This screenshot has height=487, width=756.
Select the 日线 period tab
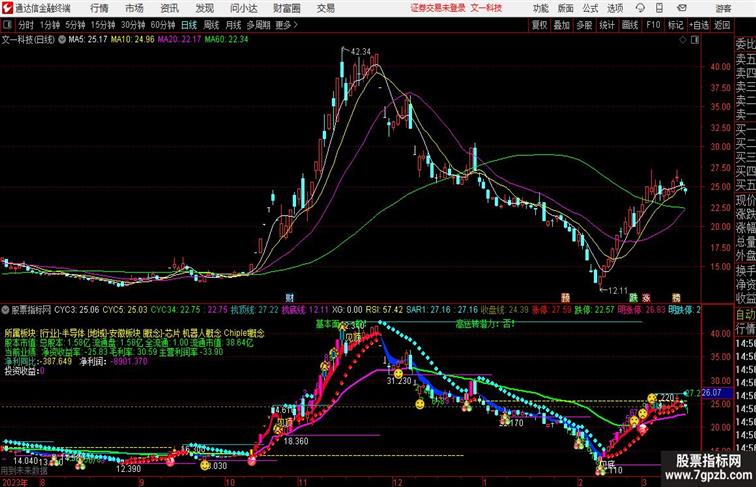click(189, 25)
